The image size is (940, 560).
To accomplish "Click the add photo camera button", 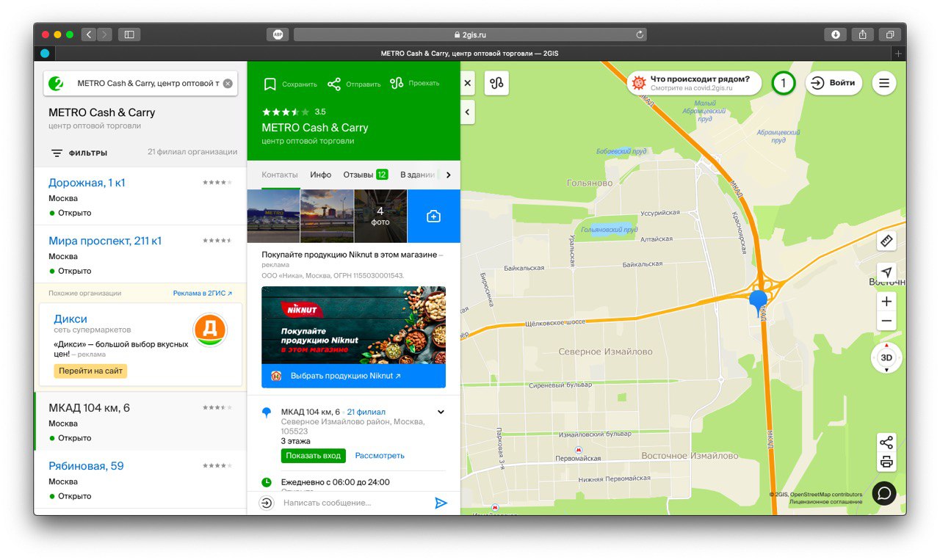I will [x=434, y=216].
